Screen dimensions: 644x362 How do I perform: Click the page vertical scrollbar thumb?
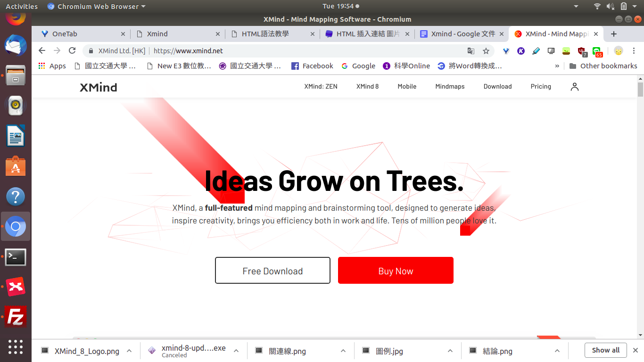coord(640,89)
